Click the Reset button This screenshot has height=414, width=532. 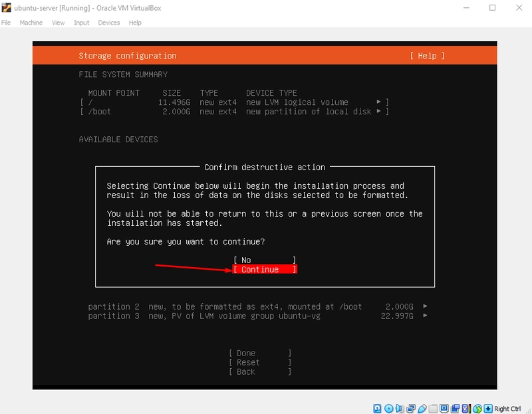[x=260, y=362]
